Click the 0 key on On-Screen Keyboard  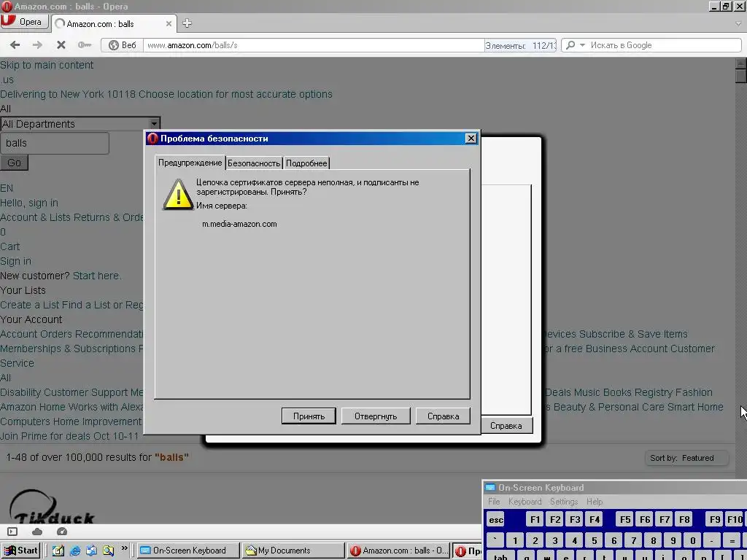coord(693,540)
